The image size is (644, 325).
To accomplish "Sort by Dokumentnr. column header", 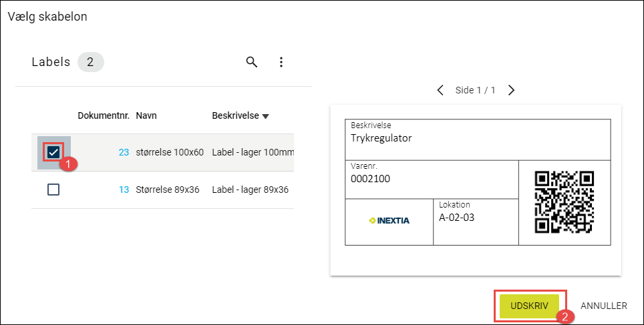I will point(104,115).
